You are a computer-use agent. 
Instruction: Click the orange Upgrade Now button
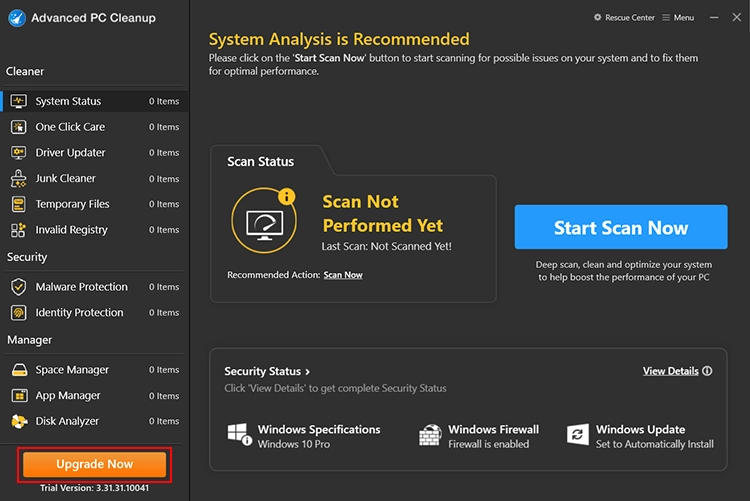coord(95,464)
